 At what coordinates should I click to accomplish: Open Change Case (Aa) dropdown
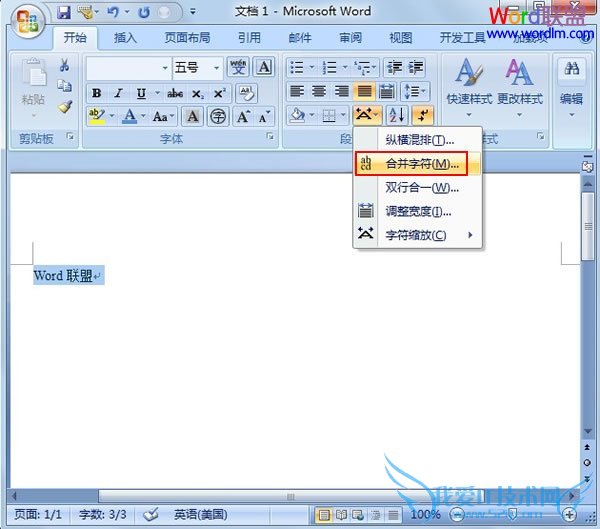coord(163,116)
